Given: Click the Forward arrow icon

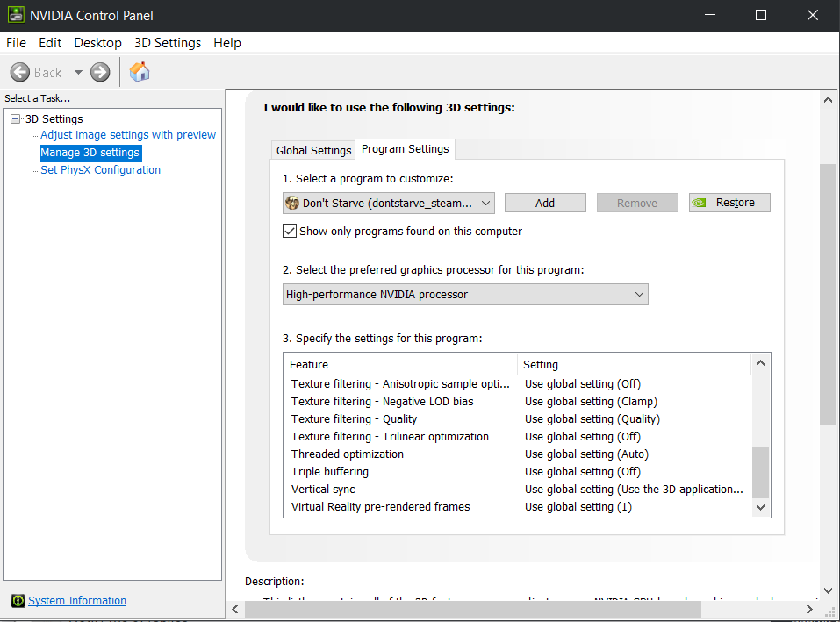Looking at the screenshot, I should tap(100, 72).
